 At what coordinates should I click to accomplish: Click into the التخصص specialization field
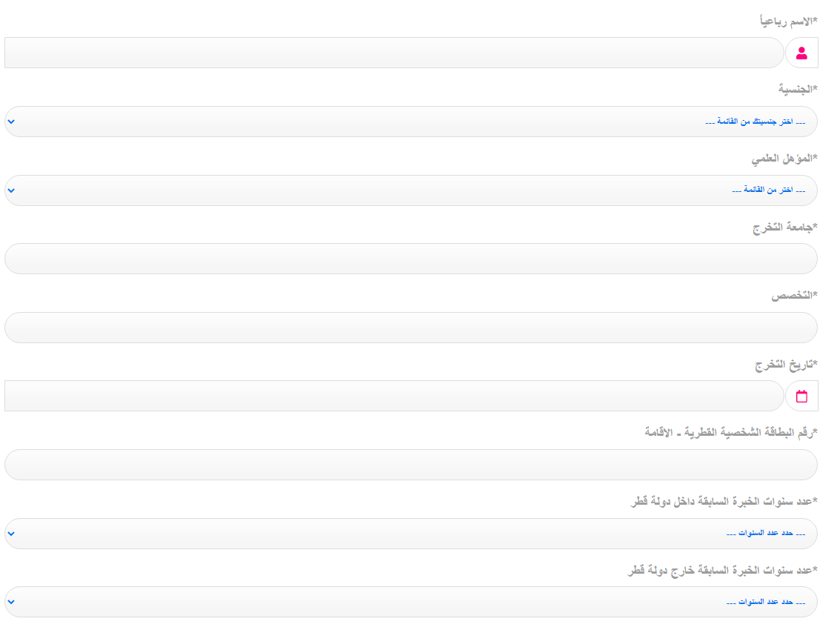coord(411,328)
